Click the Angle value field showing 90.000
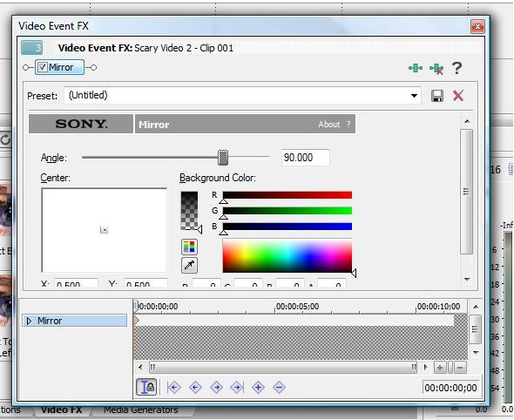This screenshot has height=420, width=514. click(306, 158)
